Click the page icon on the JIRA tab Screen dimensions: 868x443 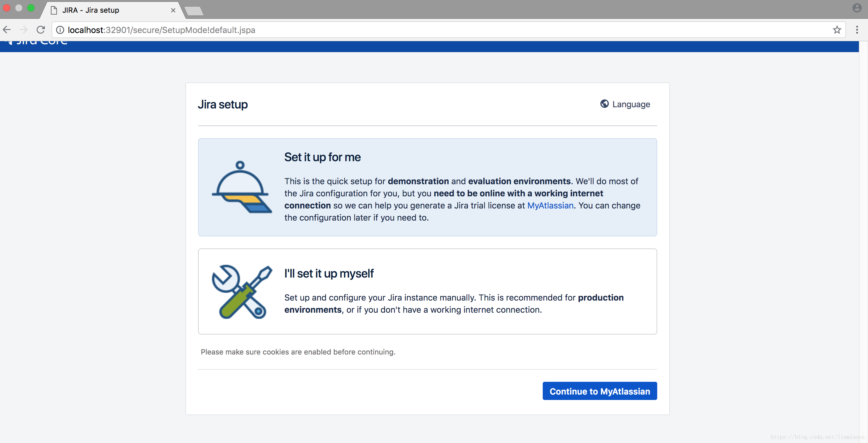click(x=54, y=10)
